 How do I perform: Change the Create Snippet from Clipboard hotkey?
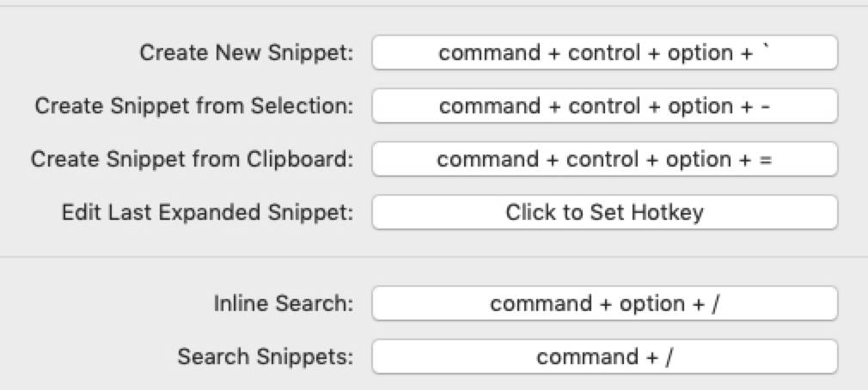604,159
